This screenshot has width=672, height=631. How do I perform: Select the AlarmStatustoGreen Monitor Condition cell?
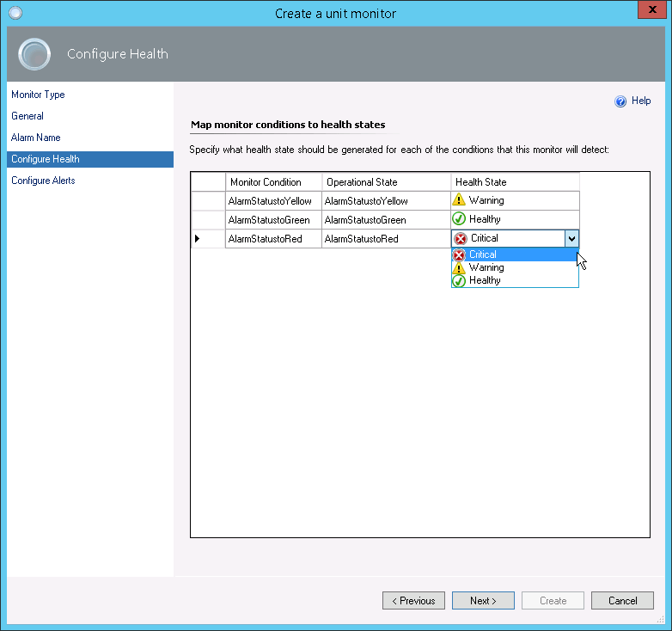pos(273,219)
